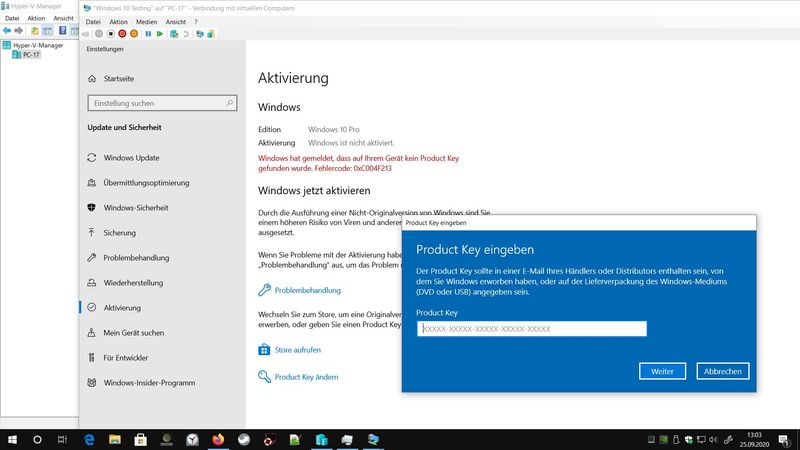This screenshot has width=800, height=450.
Task: Open Task View from the taskbar
Action: tap(62, 439)
